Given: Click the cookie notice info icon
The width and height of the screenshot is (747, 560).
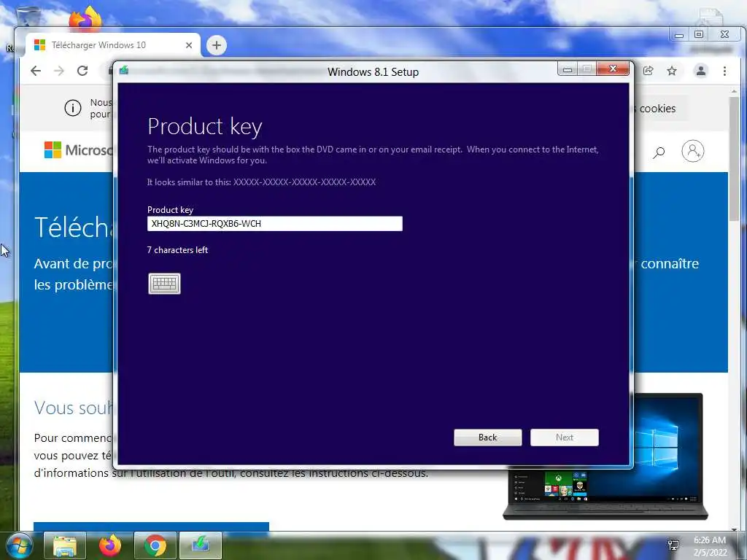Looking at the screenshot, I should tap(73, 108).
